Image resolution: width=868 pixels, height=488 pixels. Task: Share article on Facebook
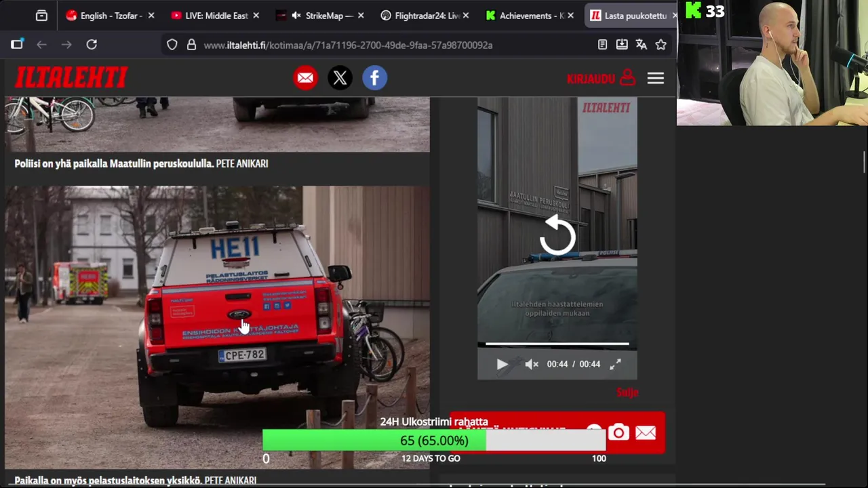pyautogui.click(x=374, y=78)
